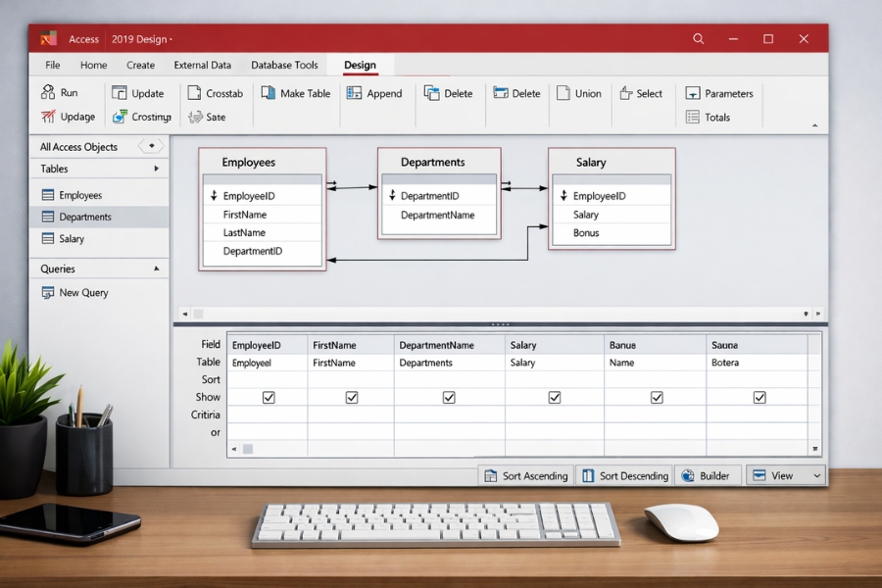Toggle Show checkbox for Salary field

[554, 397]
